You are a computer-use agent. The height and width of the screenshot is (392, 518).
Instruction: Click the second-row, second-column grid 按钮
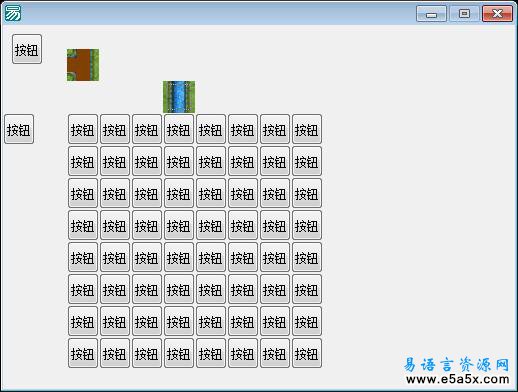pyautogui.click(x=115, y=161)
